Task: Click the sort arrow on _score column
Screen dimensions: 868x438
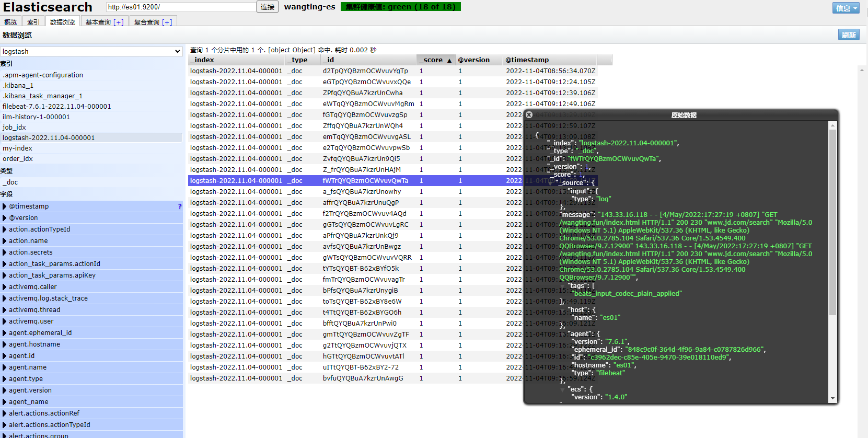Action: [449, 61]
